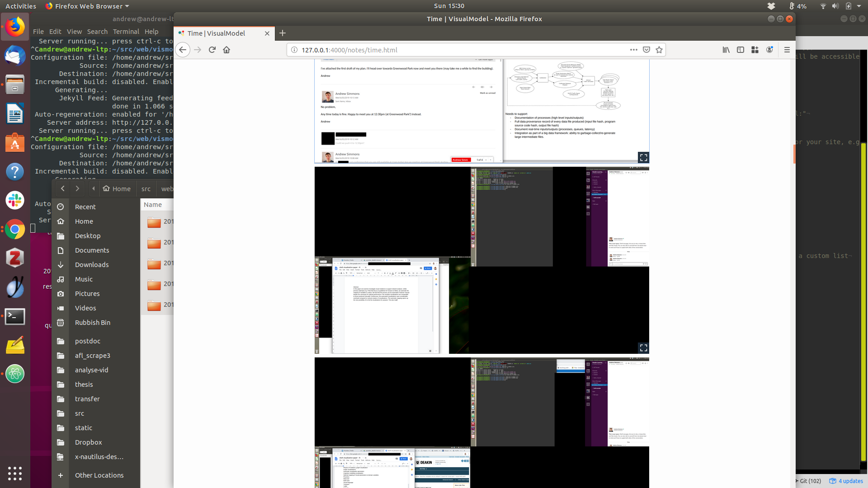Bookmark this page with the star
This screenshot has width=868, height=488.
(x=659, y=50)
